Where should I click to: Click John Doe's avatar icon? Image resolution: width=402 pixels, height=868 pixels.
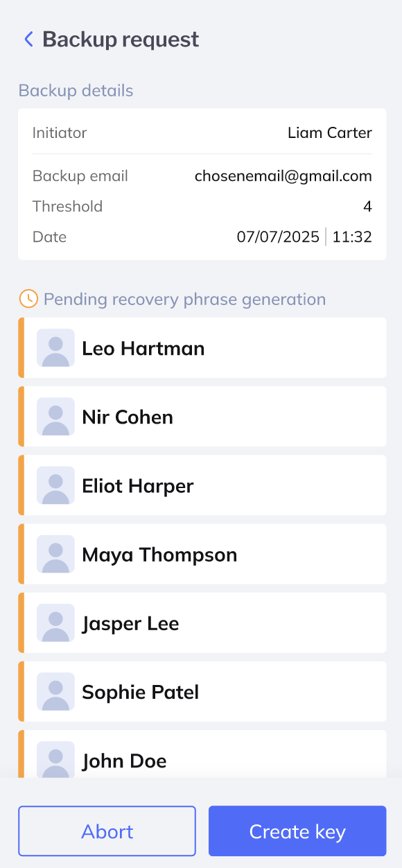point(55,759)
